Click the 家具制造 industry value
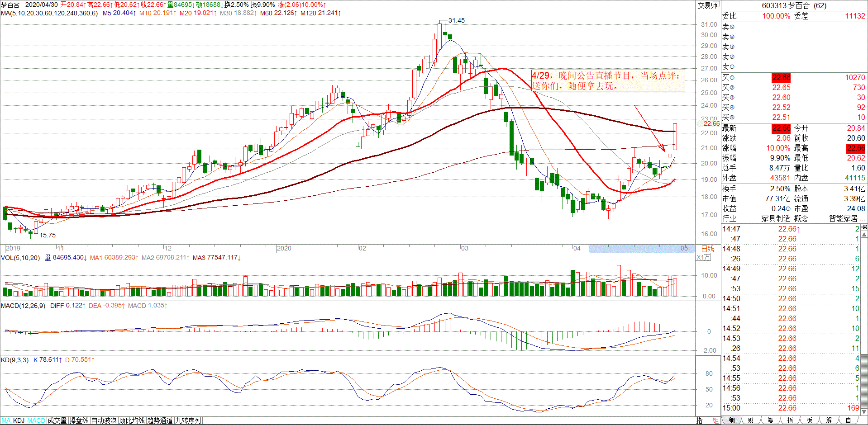This screenshot has height=425, width=868. pyautogui.click(x=776, y=218)
